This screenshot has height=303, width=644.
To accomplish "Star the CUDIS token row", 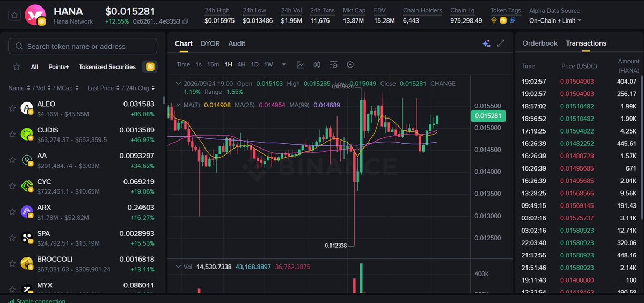I will (12, 134).
